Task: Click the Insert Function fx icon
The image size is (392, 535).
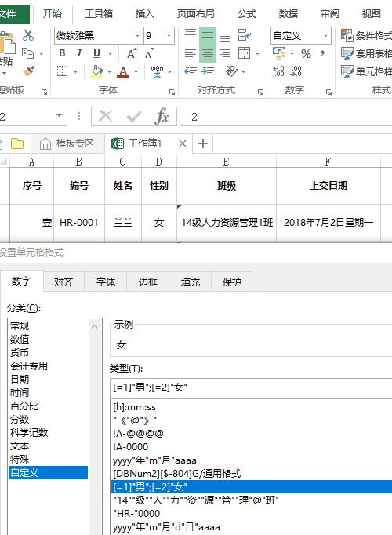Action: 162,117
